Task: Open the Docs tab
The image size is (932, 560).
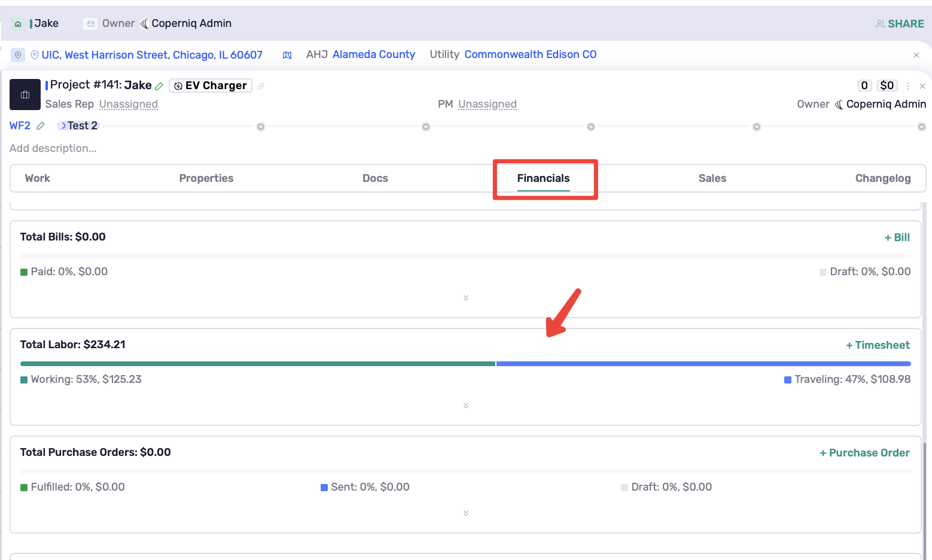Action: click(x=375, y=178)
